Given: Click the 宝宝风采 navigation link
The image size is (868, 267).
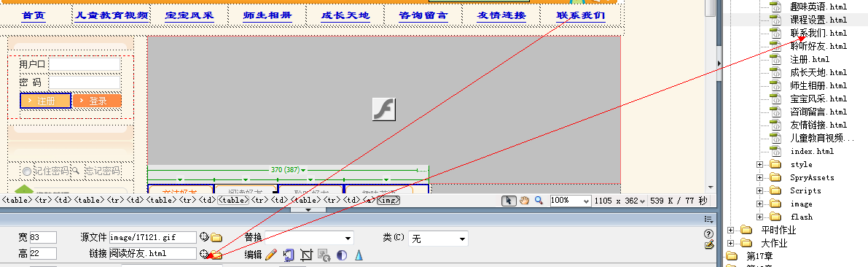Looking at the screenshot, I should point(189,15).
